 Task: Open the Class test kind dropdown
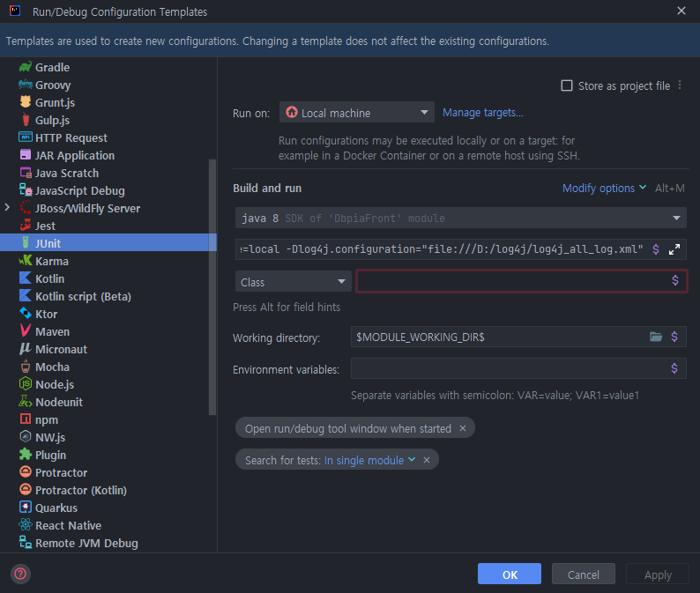(294, 282)
